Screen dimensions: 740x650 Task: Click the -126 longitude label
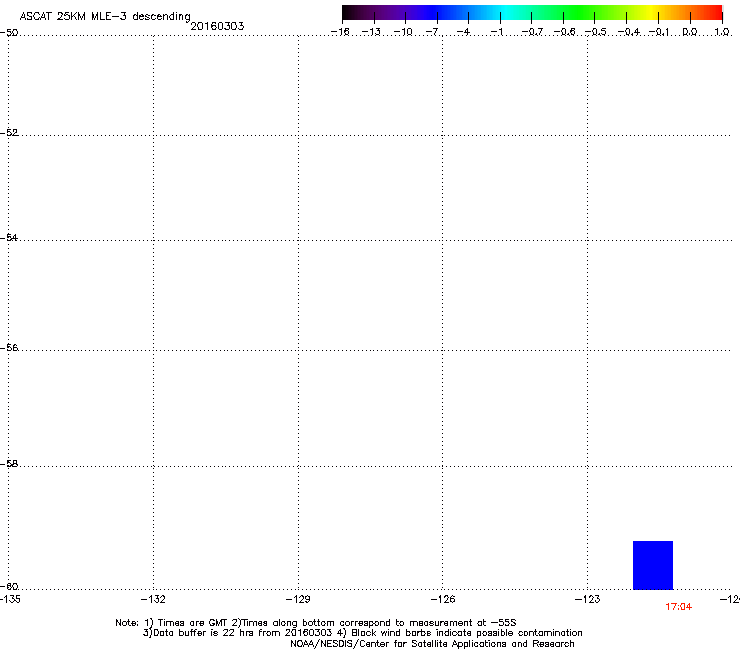pos(443,599)
